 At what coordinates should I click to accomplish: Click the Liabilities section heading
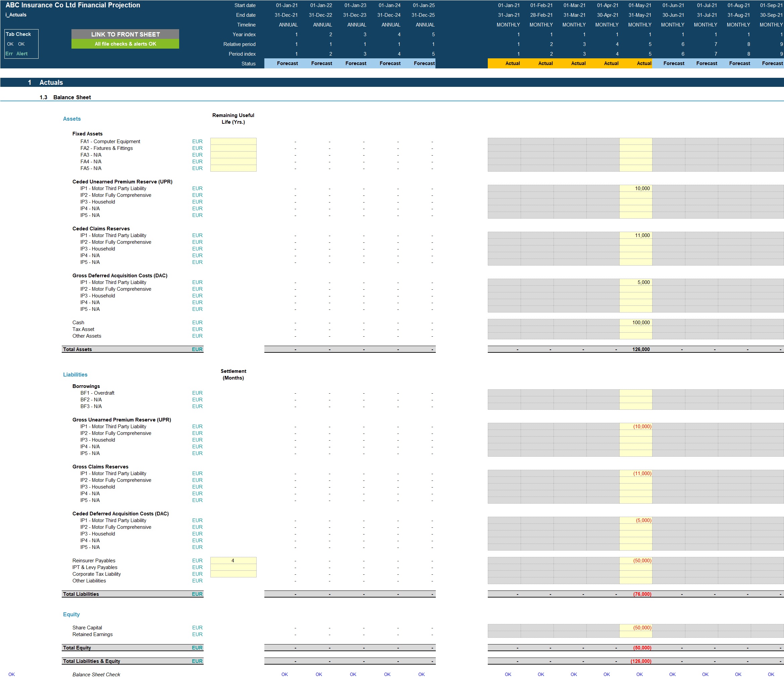click(x=75, y=375)
